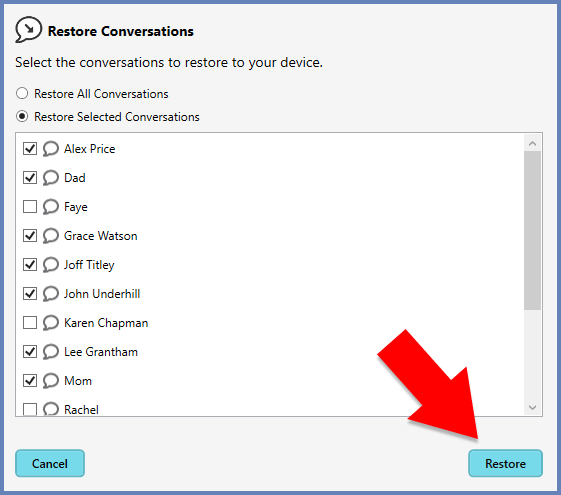The image size is (561, 495).
Task: Select the Restore All Conversations radio button
Action: [x=22, y=93]
